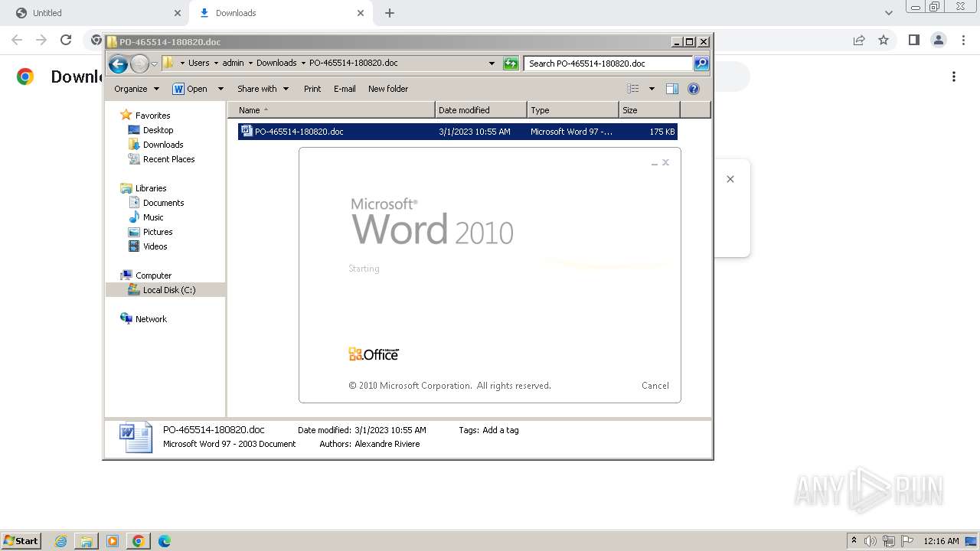Open Documents library

163,203
